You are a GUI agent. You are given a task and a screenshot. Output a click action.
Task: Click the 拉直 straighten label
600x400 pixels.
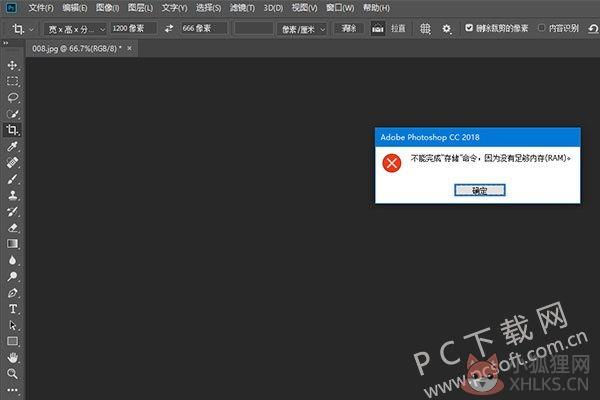398,29
